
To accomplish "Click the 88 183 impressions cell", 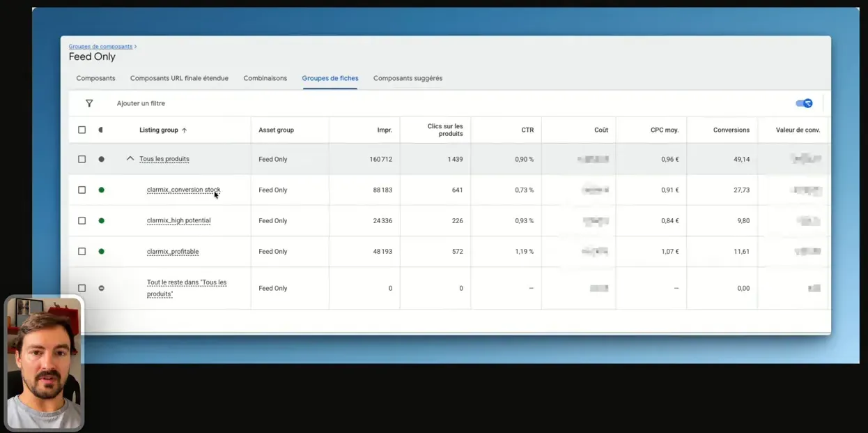I will coord(382,190).
